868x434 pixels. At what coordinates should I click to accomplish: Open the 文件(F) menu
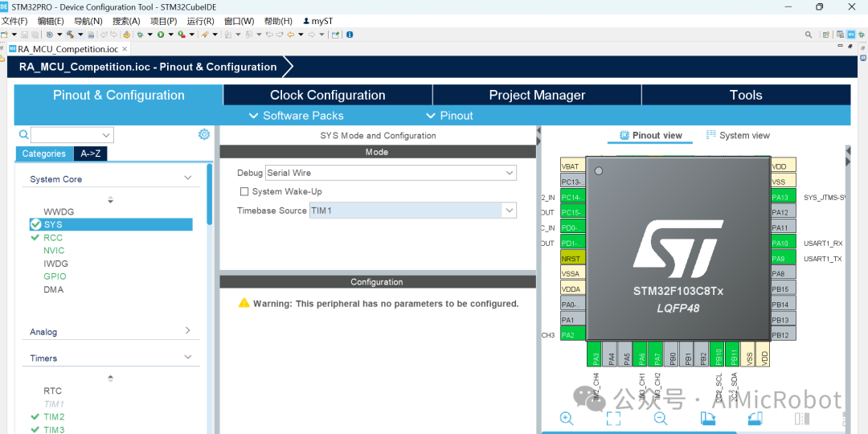tap(14, 21)
